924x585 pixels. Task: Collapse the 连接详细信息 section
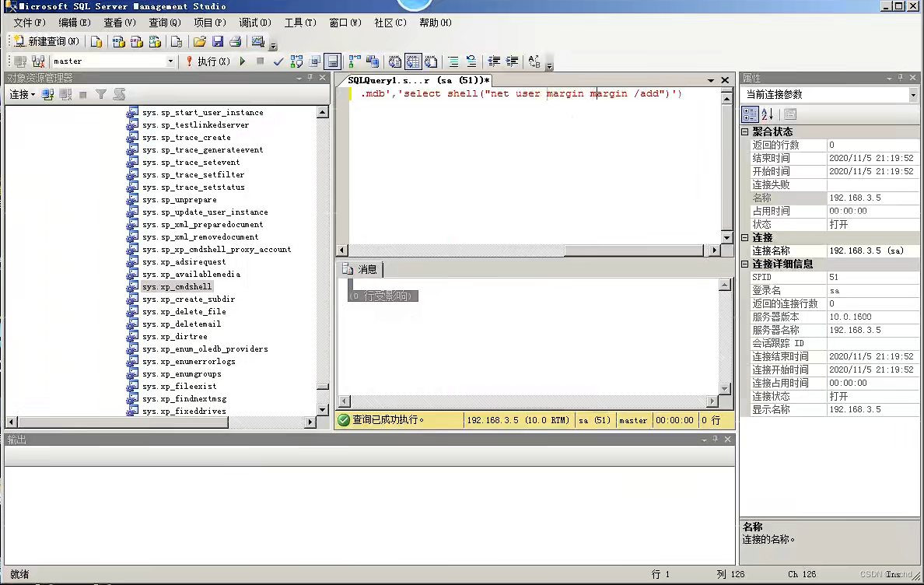pos(745,264)
